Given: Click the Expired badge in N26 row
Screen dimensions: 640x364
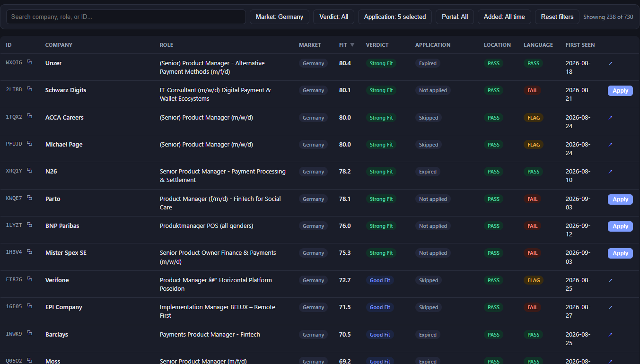Looking at the screenshot, I should click(428, 172).
